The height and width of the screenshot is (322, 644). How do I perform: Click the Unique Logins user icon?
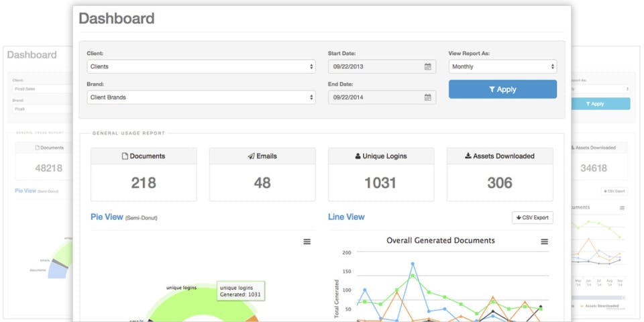tap(358, 156)
